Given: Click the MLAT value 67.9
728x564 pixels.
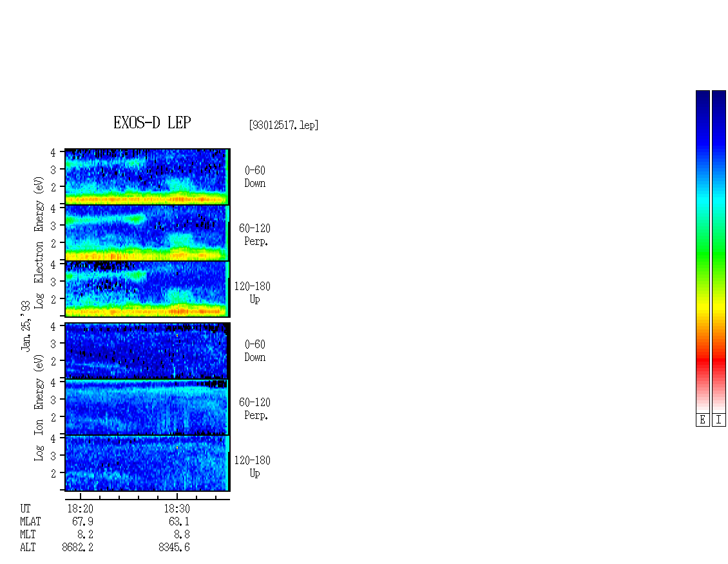Looking at the screenshot, I should [x=82, y=521].
